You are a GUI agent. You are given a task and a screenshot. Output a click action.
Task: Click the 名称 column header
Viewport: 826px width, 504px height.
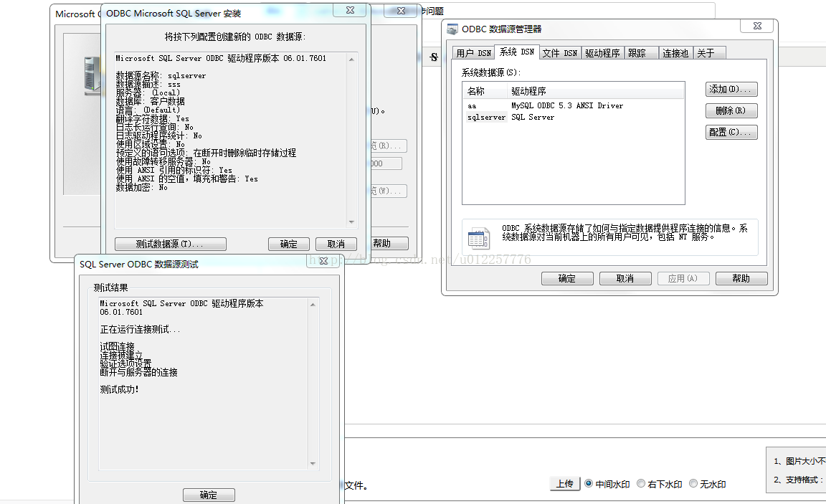click(485, 91)
